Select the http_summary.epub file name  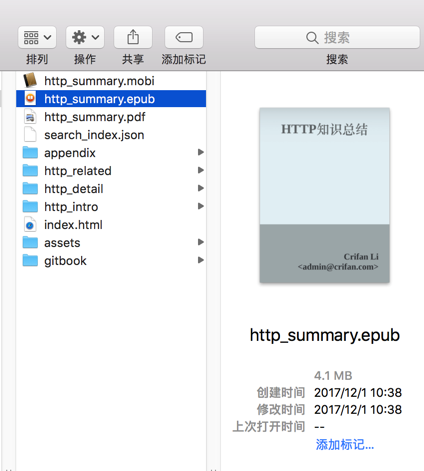click(x=99, y=99)
